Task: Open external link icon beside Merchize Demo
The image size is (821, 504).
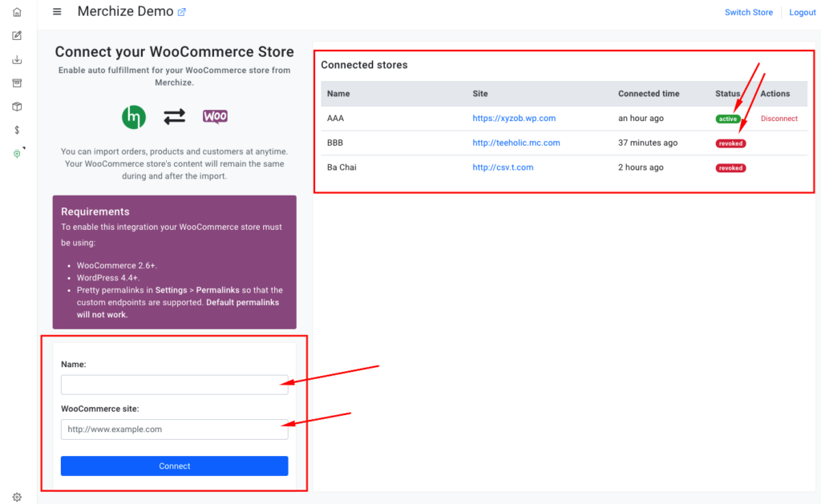Action: point(182,12)
